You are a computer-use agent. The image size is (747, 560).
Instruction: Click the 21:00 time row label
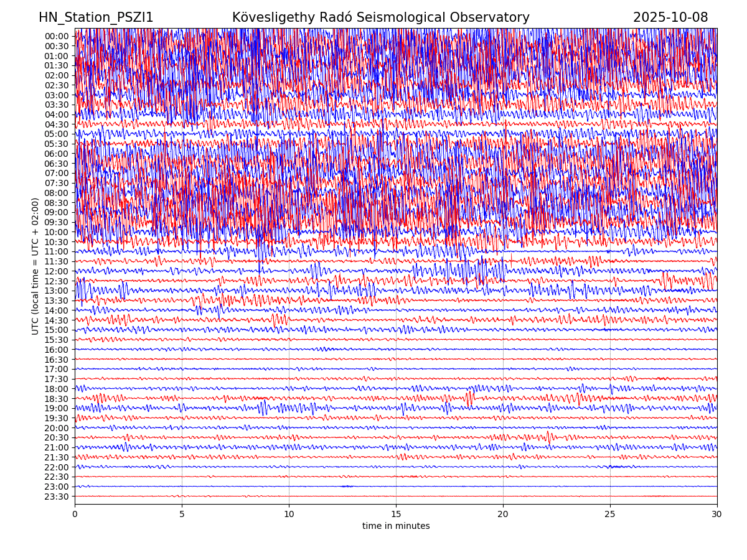(56, 447)
